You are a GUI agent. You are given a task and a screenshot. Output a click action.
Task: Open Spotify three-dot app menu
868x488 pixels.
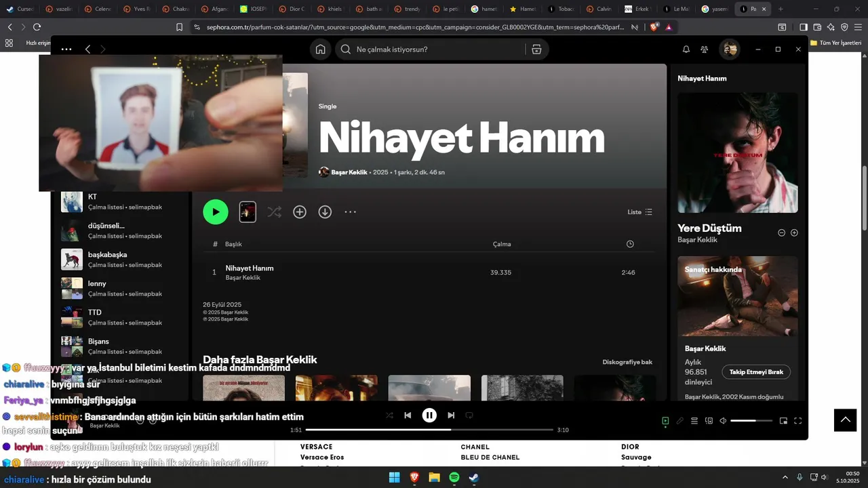pos(66,49)
